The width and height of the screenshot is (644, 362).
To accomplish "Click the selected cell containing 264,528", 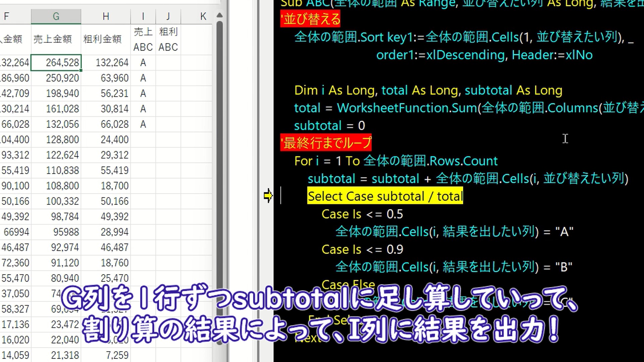I will 56,63.
